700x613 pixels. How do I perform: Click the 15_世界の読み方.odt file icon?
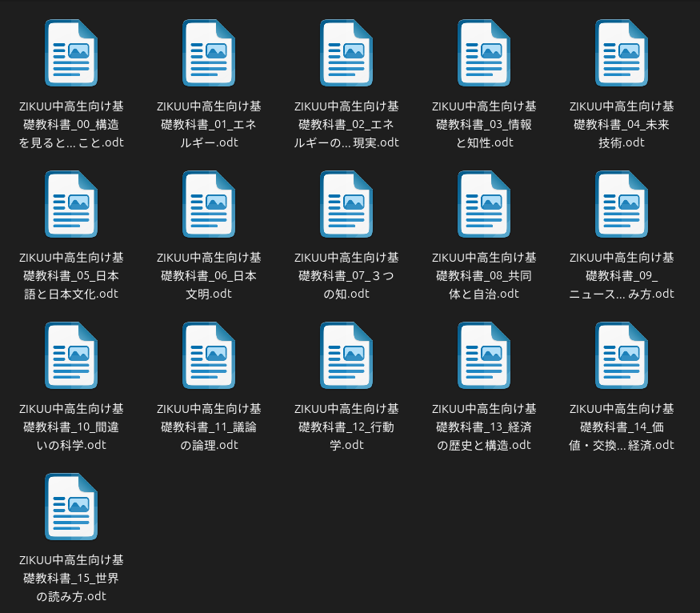point(71,507)
